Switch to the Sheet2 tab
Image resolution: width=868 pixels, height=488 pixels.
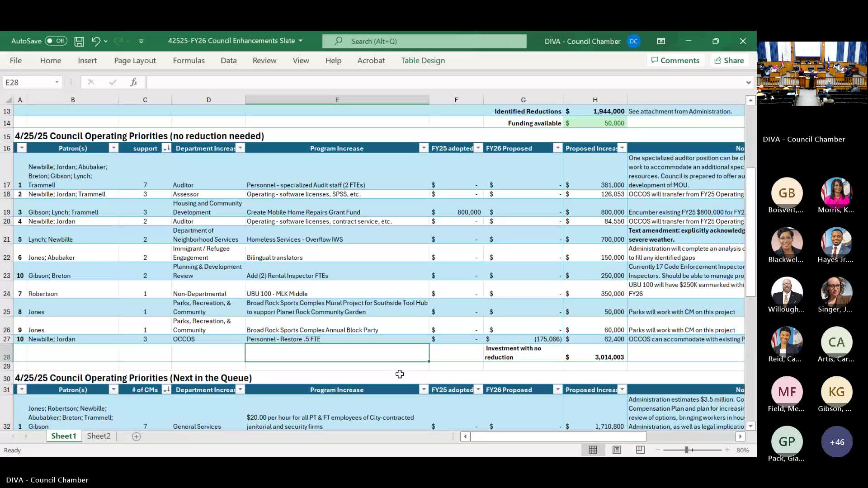tap(99, 436)
